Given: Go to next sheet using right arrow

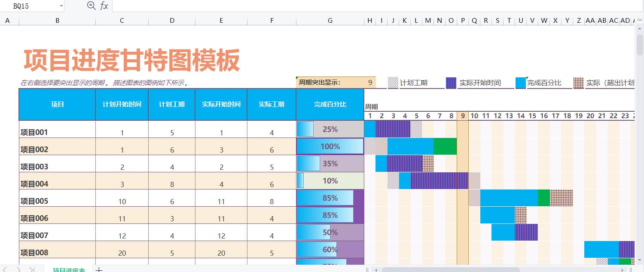Looking at the screenshot, I should coord(18,269).
